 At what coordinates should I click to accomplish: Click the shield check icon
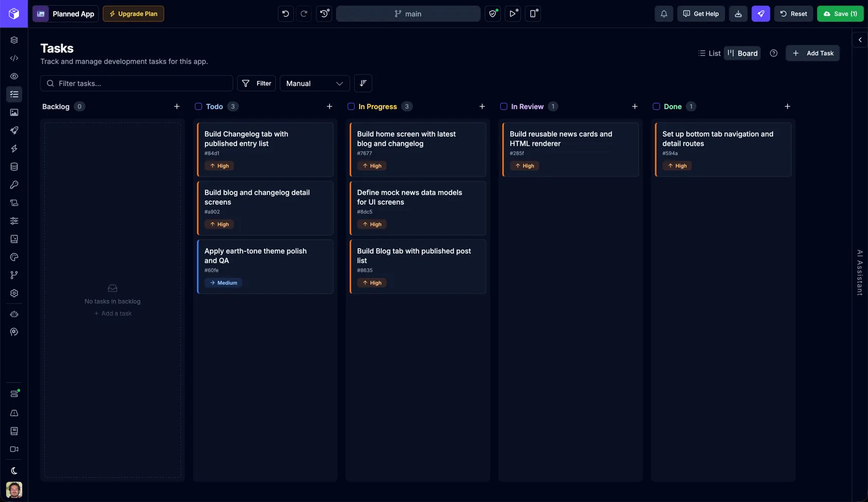click(x=493, y=14)
